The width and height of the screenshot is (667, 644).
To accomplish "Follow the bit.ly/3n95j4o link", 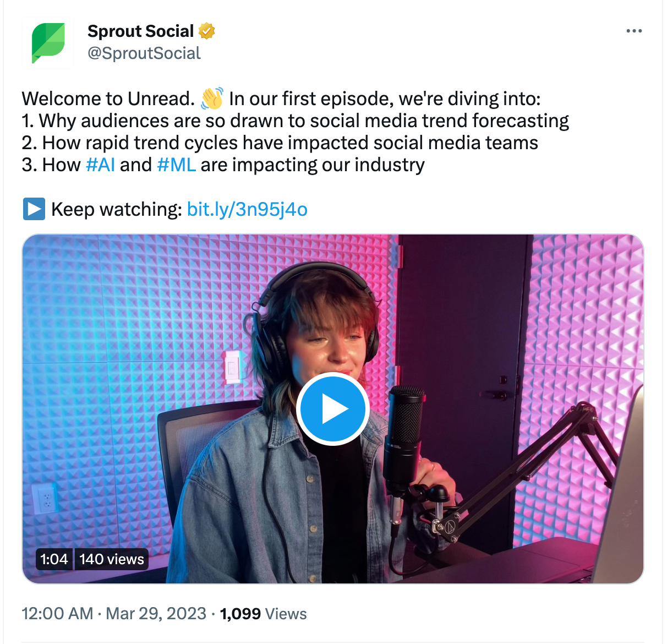I will point(247,209).
